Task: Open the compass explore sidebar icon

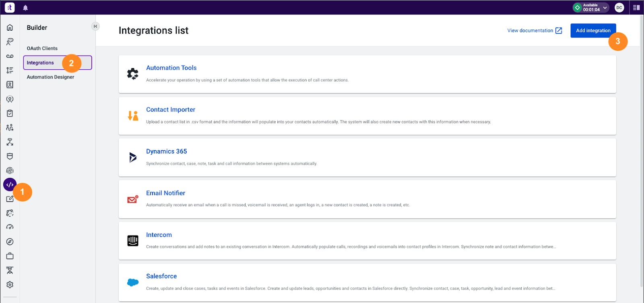Action: coord(10,242)
